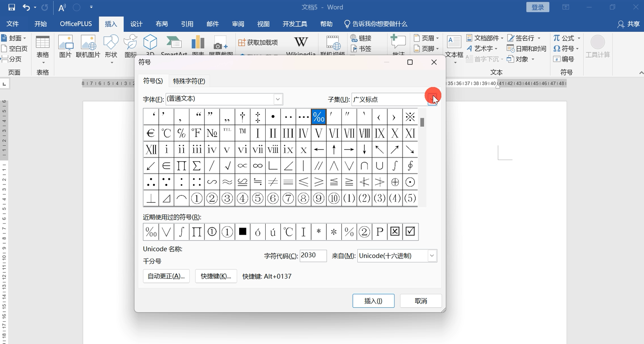Click the Character code (字符代码) field
The image size is (644, 344).
pos(313,255)
